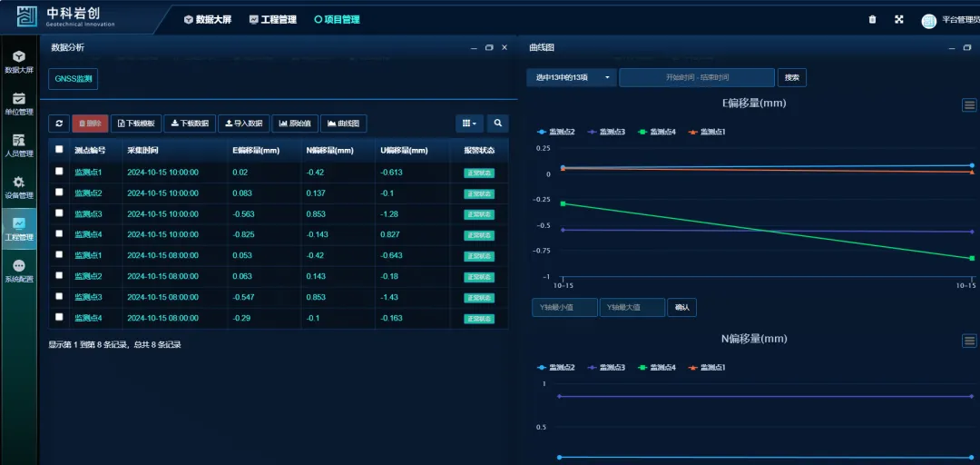Click the 原始值 button
The width and height of the screenshot is (980, 465).
[295, 124]
